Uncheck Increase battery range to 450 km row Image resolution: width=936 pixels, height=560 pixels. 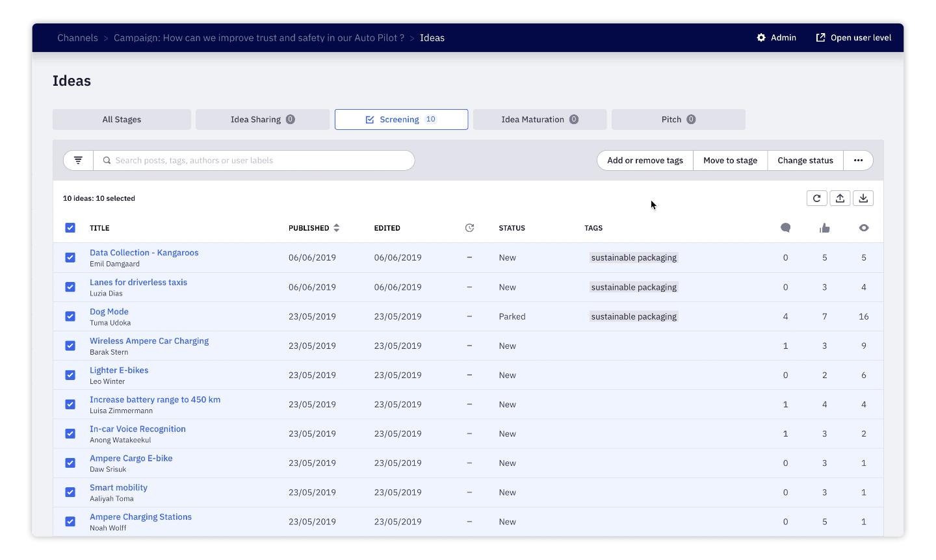click(70, 404)
